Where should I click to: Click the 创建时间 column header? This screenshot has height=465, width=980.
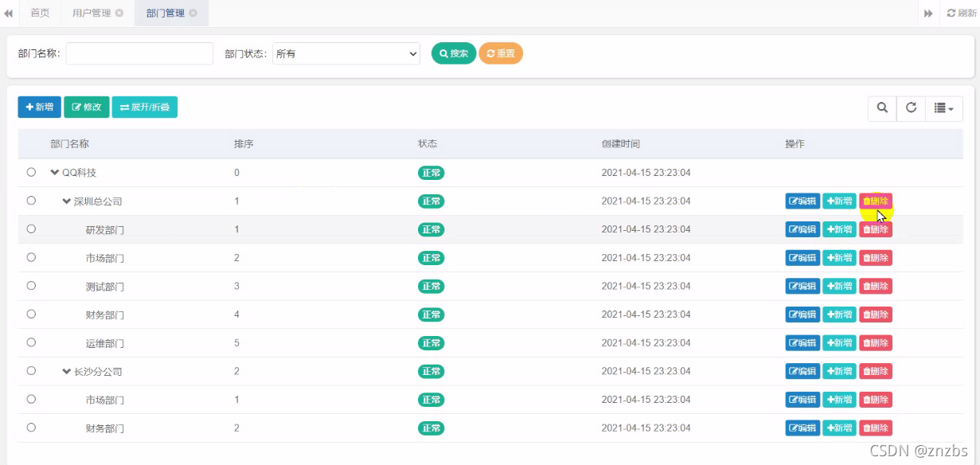coord(621,144)
